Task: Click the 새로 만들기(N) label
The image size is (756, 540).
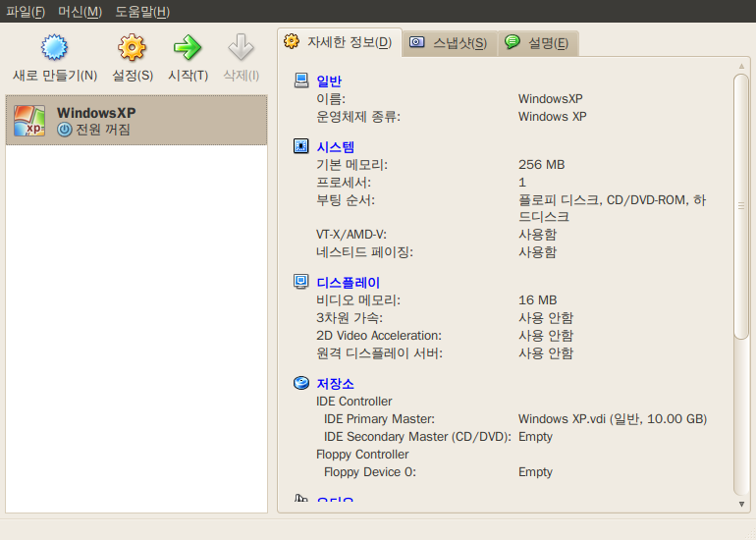Action: coord(54,76)
